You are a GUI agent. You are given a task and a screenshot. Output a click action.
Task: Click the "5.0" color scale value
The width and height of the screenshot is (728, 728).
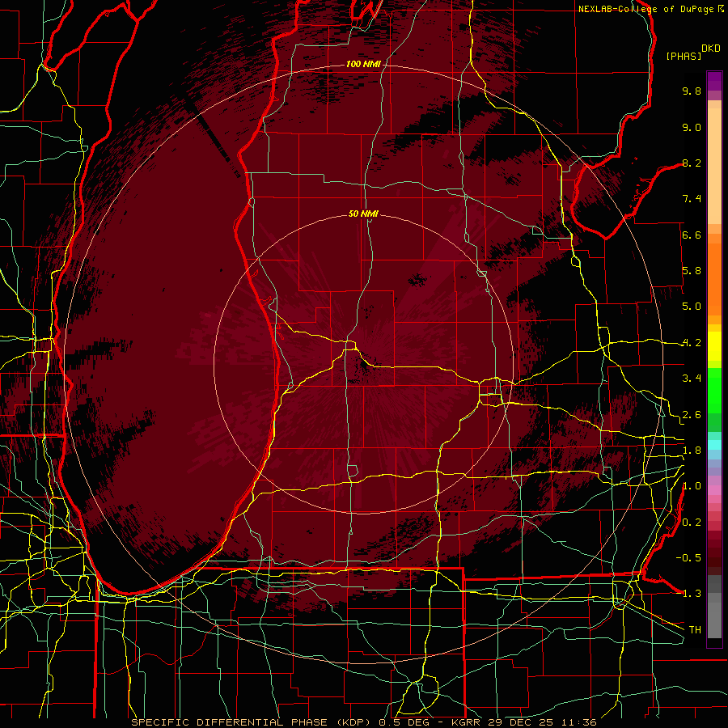click(x=692, y=307)
